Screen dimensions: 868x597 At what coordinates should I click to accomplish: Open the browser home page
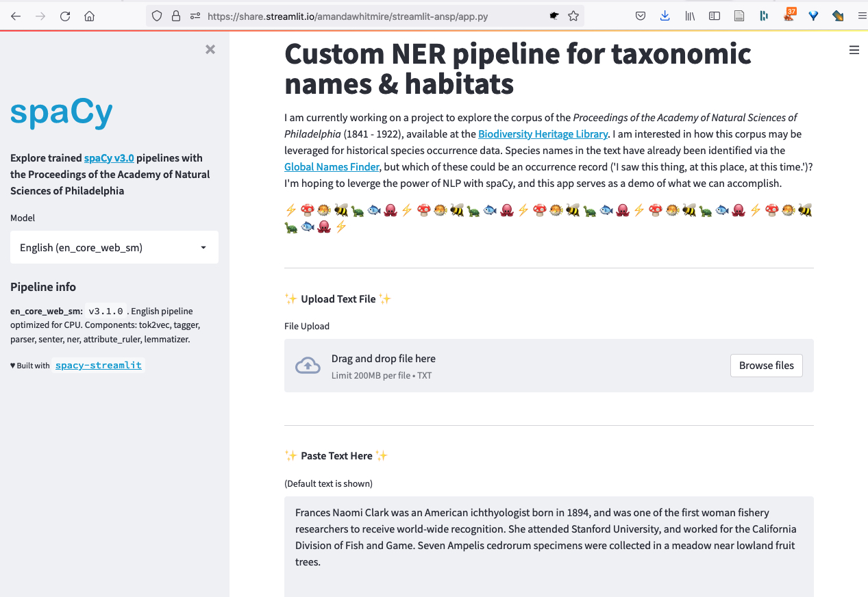[89, 16]
